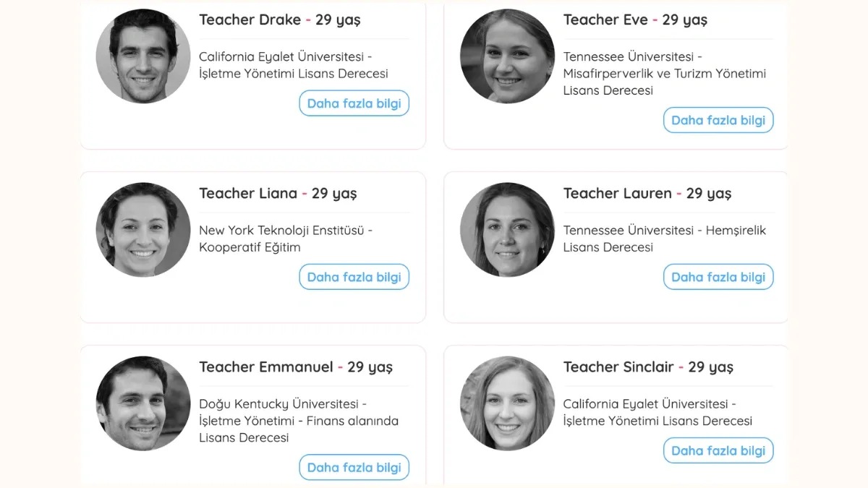This screenshot has width=868, height=488.
Task: Open Teacher Drake's profile photo
Action: coord(143,56)
